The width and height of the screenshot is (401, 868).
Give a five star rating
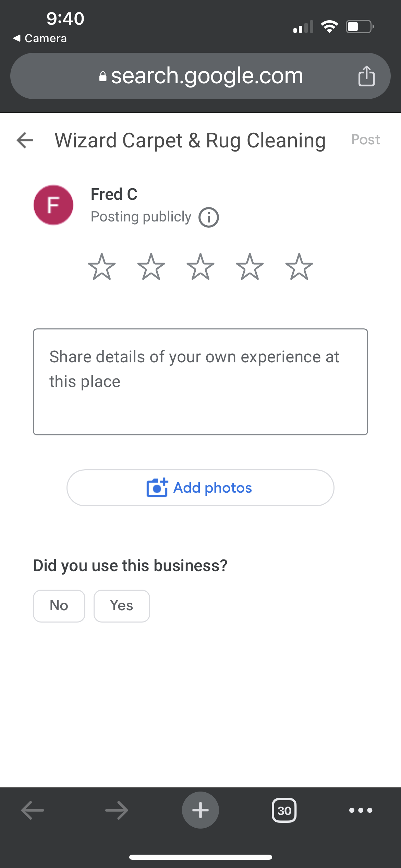click(x=299, y=267)
